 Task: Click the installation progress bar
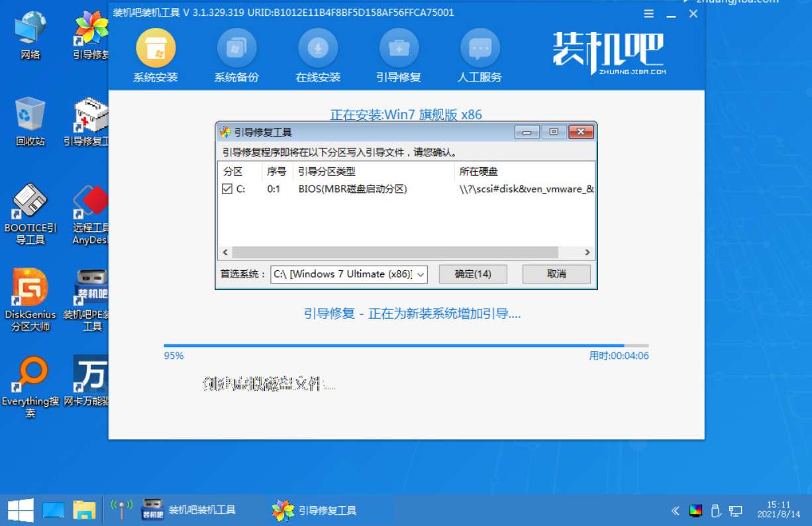point(405,345)
